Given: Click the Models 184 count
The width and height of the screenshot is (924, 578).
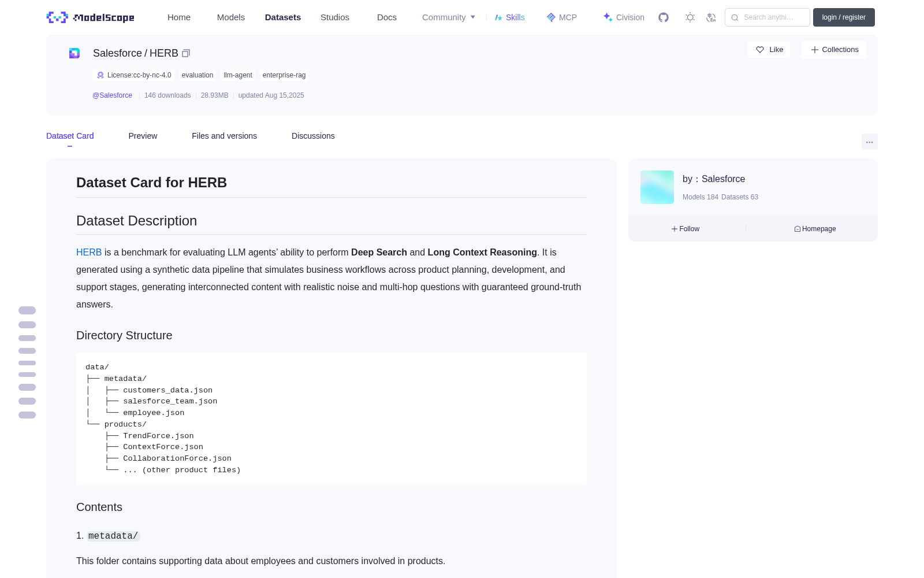Looking at the screenshot, I should [701, 197].
